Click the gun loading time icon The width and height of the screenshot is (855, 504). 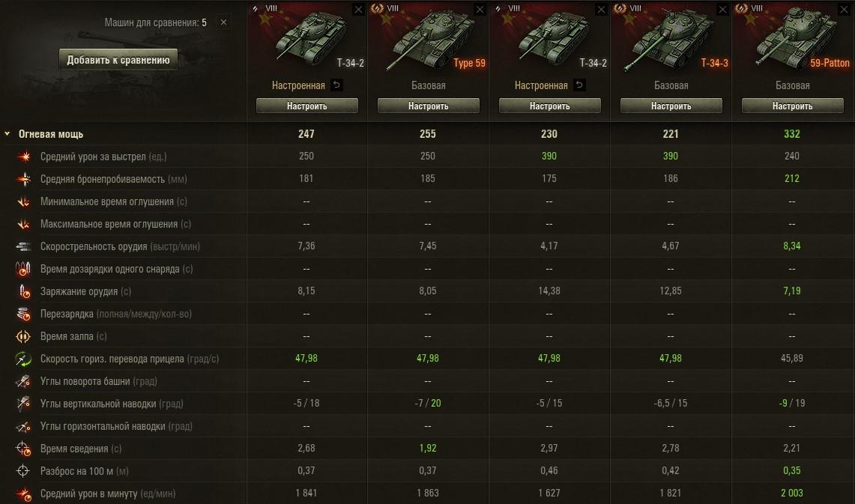coord(23,291)
